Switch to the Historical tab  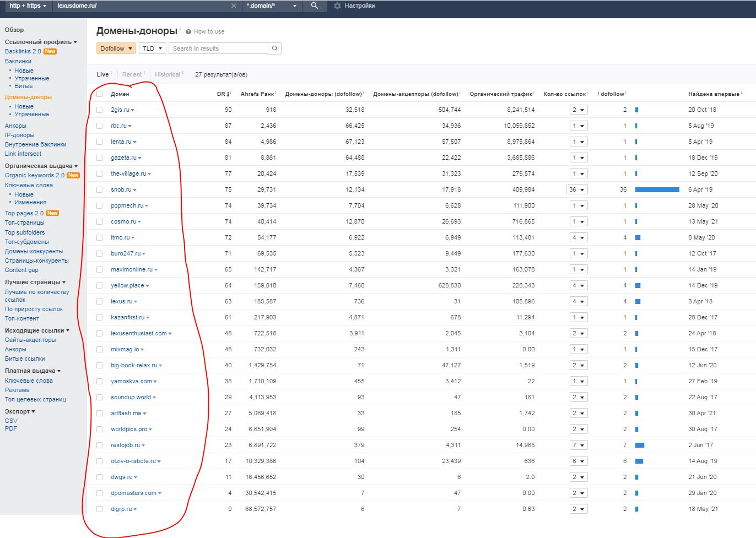168,74
